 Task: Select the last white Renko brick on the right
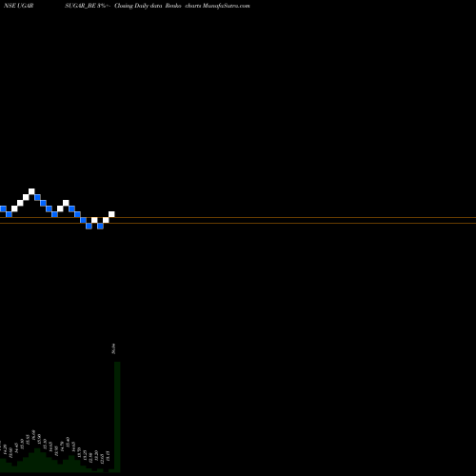pyautogui.click(x=111, y=214)
